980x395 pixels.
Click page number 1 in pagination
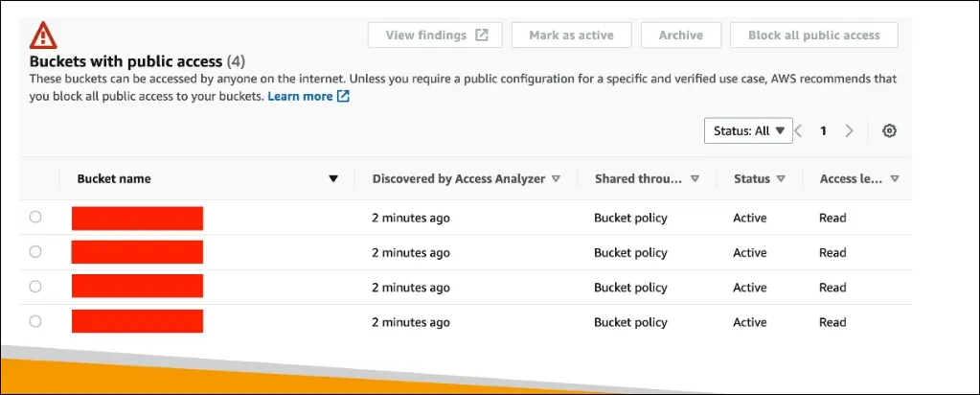point(823,131)
